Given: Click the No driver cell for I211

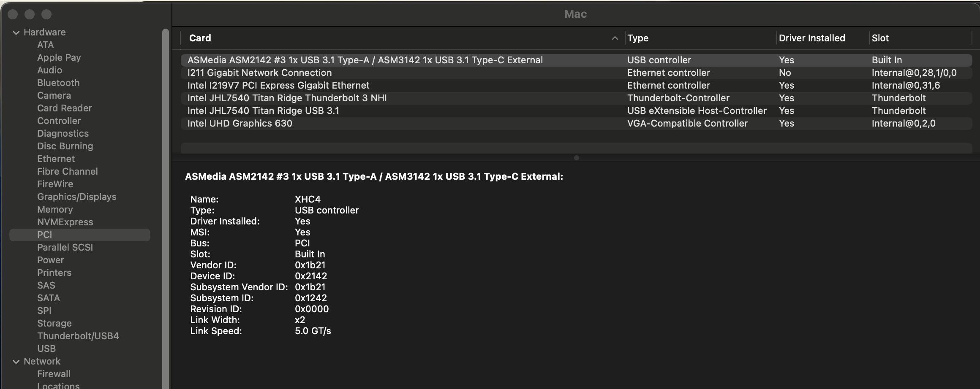Looking at the screenshot, I should 784,73.
